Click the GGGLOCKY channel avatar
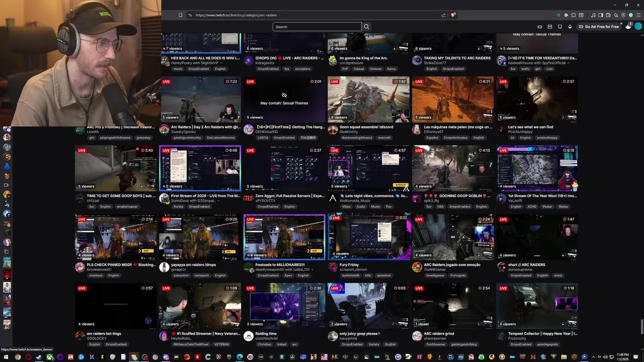This screenshot has height=362, width=644. pyautogui.click(x=79, y=336)
